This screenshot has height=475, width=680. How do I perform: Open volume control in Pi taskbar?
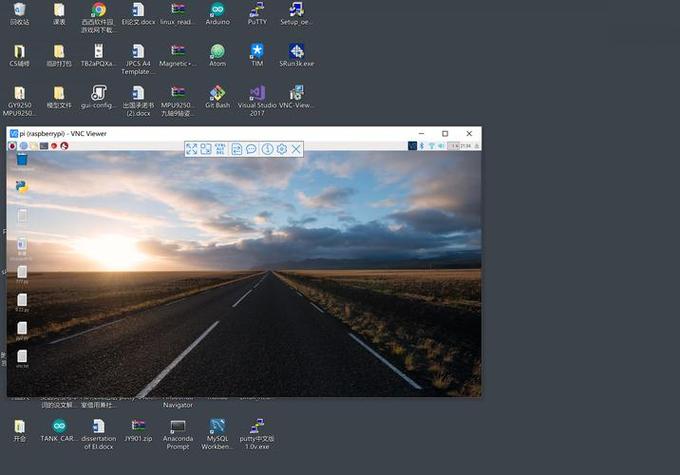tap(441, 146)
